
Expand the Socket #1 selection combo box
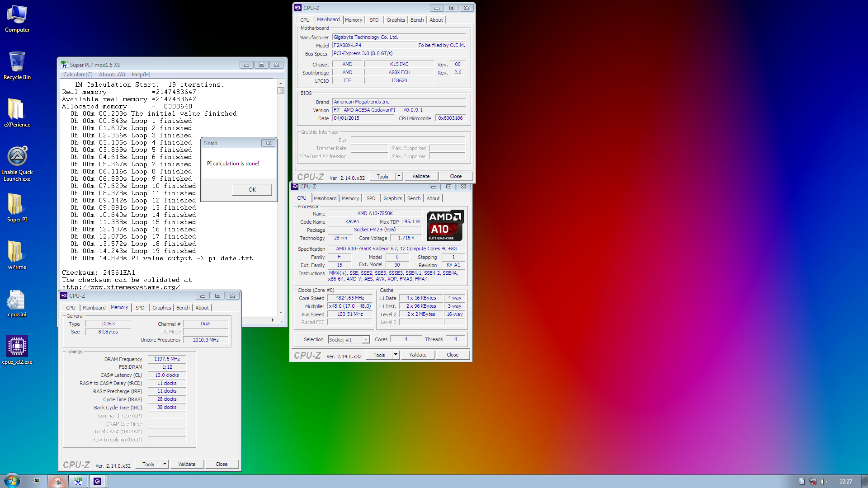coord(366,340)
